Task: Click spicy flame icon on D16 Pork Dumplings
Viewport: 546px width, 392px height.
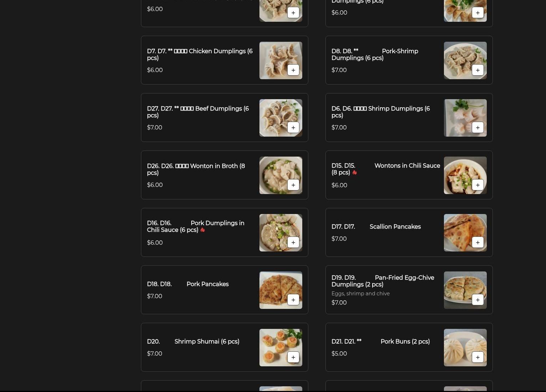Action: click(203, 230)
